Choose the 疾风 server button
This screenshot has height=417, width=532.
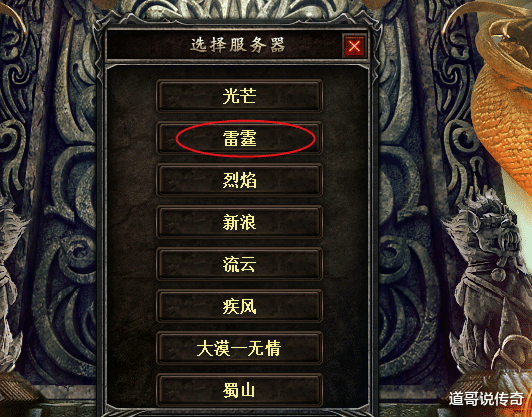coord(239,306)
